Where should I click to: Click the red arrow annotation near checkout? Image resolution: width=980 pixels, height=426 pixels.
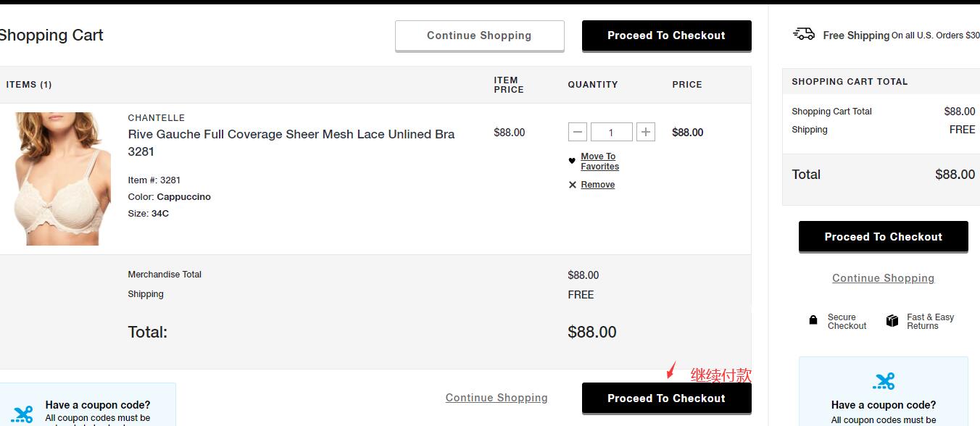click(x=670, y=370)
